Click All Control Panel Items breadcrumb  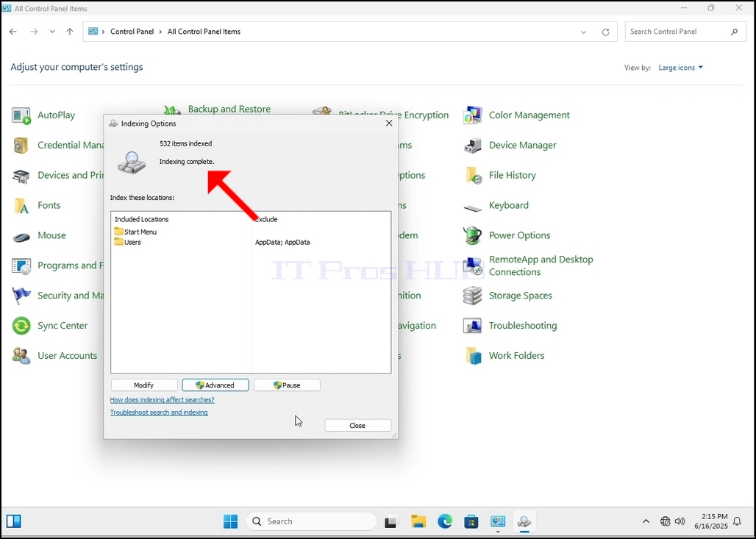point(204,32)
